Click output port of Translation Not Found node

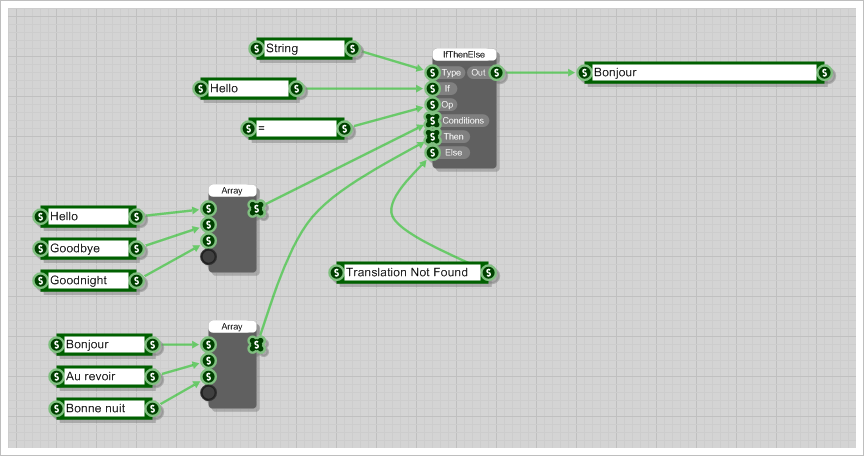[487, 272]
